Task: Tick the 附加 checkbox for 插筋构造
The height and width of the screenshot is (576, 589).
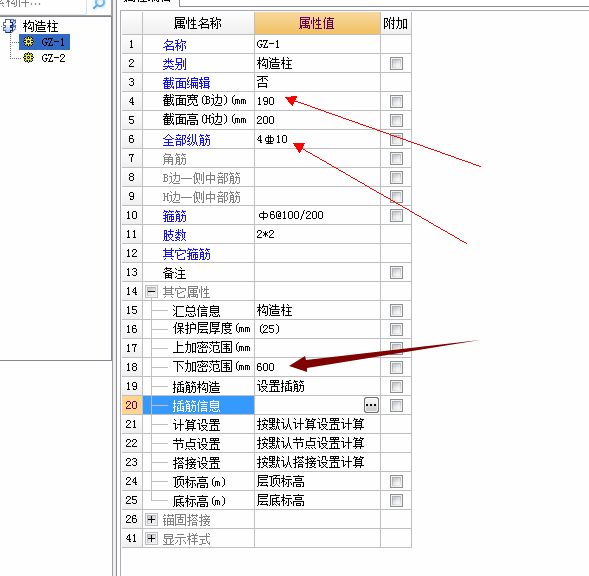Action: (x=396, y=386)
